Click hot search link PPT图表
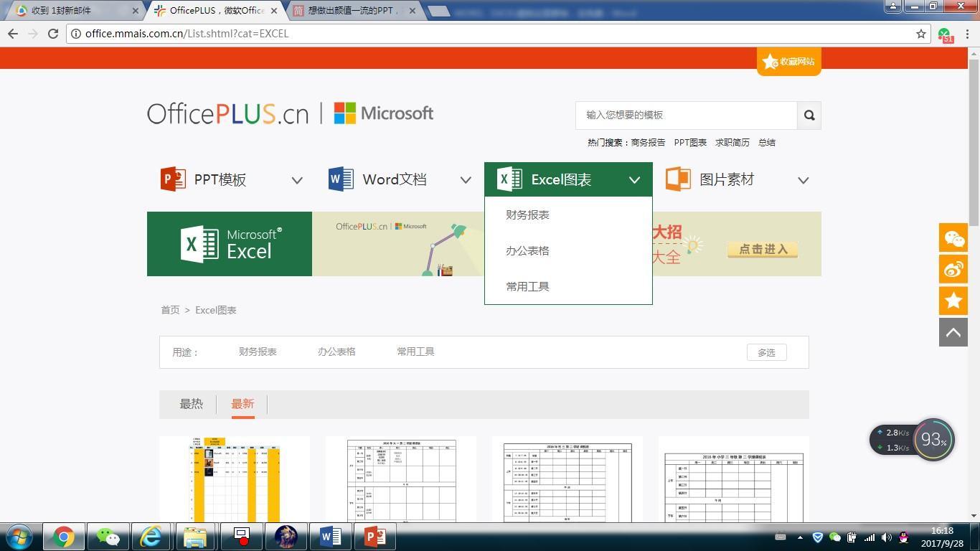The image size is (980, 551). (690, 143)
